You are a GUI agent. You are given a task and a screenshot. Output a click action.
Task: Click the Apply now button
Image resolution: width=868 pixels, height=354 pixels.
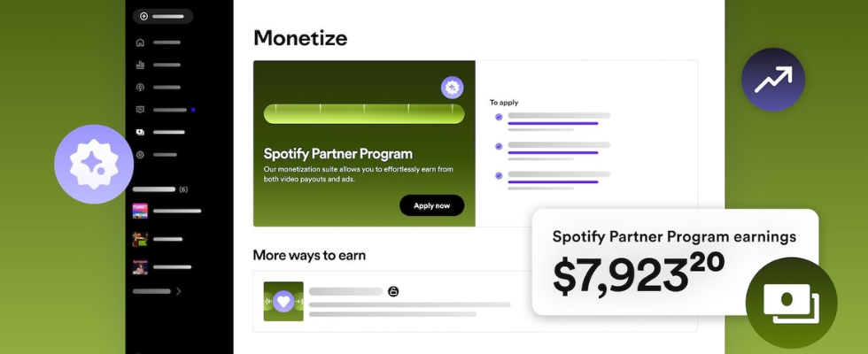coord(431,205)
